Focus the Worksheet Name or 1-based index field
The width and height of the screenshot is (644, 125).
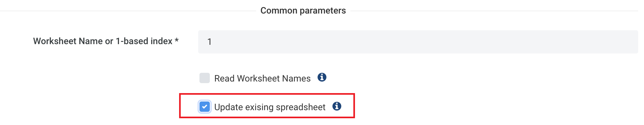tap(418, 42)
